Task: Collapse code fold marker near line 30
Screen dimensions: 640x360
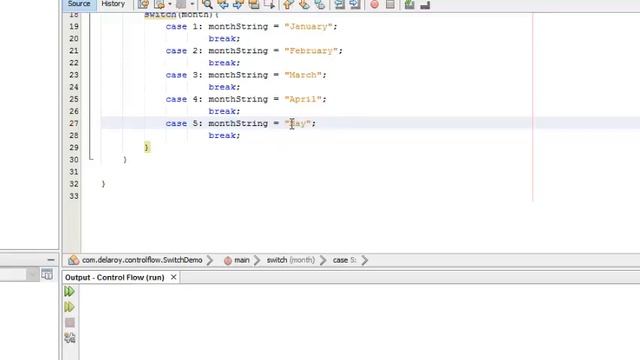Action: click(91, 158)
